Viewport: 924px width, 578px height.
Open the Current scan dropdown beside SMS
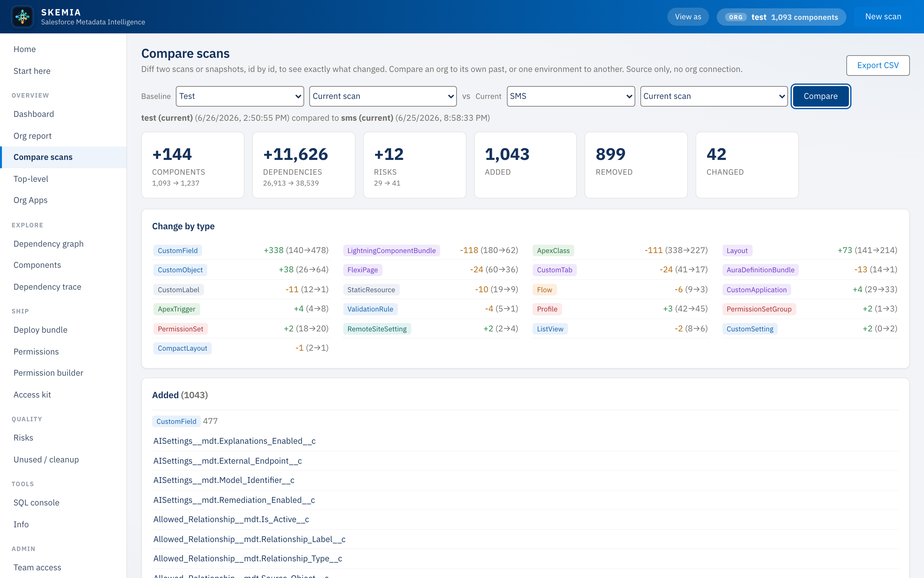tap(714, 96)
